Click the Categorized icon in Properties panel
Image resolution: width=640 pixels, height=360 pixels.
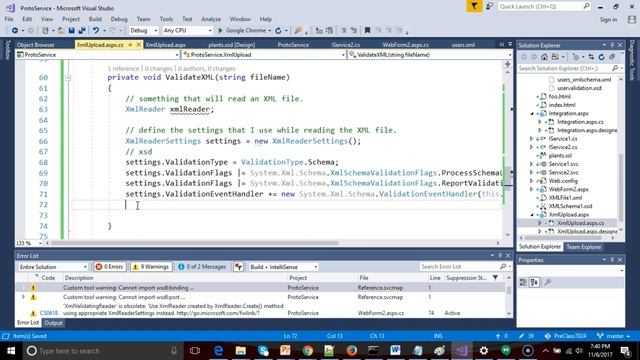point(523,282)
